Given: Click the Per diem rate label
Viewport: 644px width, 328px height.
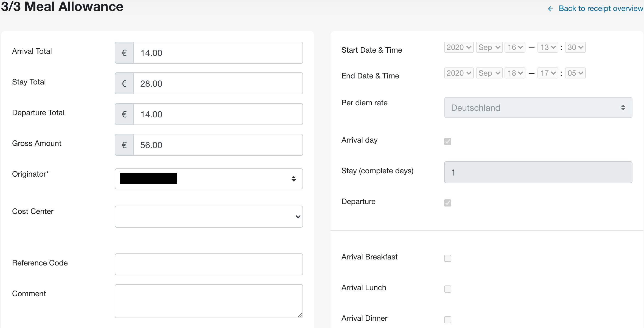Looking at the screenshot, I should click(x=365, y=103).
